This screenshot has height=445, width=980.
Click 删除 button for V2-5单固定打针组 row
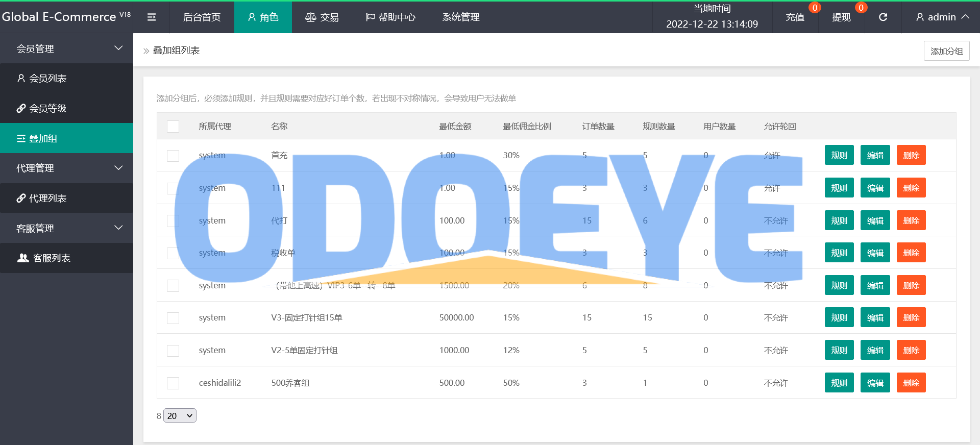pyautogui.click(x=911, y=350)
